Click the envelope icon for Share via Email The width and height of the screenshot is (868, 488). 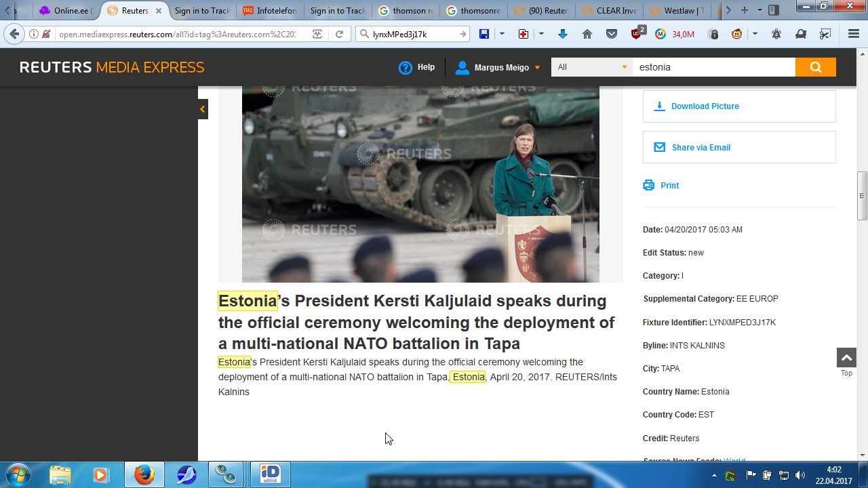point(659,147)
